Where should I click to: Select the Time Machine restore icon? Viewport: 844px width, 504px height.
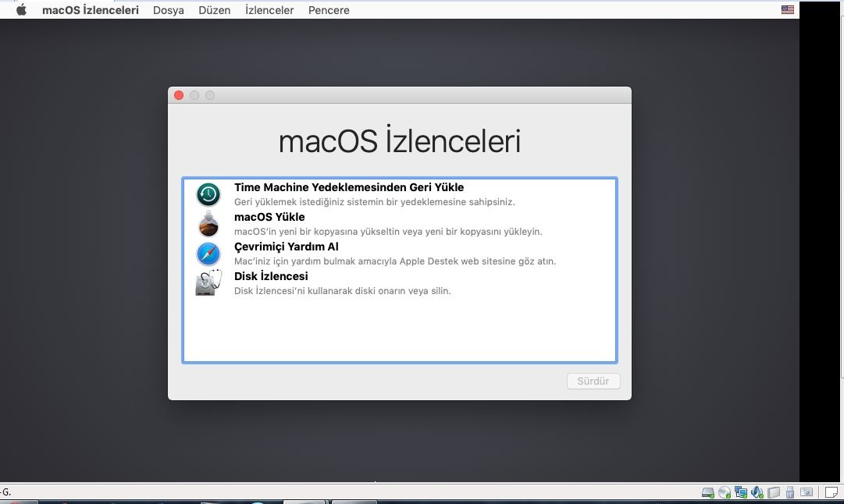pos(208,194)
